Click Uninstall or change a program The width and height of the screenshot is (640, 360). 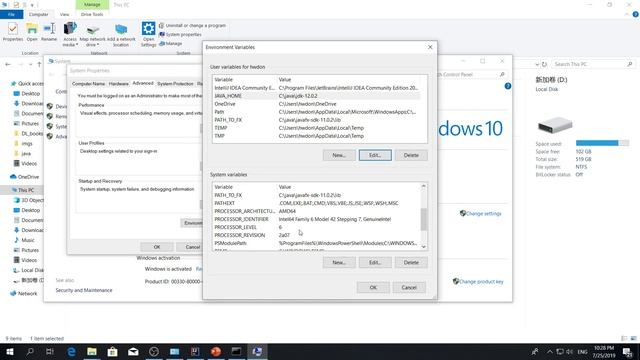click(192, 25)
